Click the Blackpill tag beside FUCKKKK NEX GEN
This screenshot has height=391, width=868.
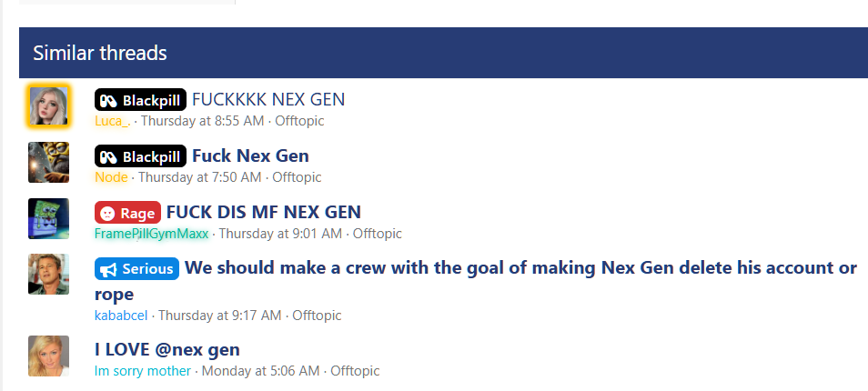point(140,100)
